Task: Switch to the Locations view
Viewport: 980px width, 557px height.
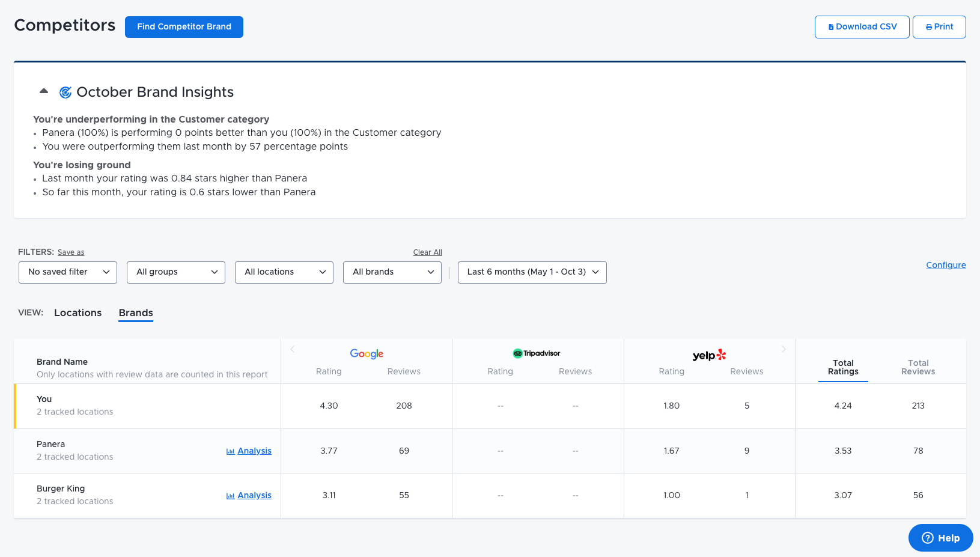Action: (78, 312)
